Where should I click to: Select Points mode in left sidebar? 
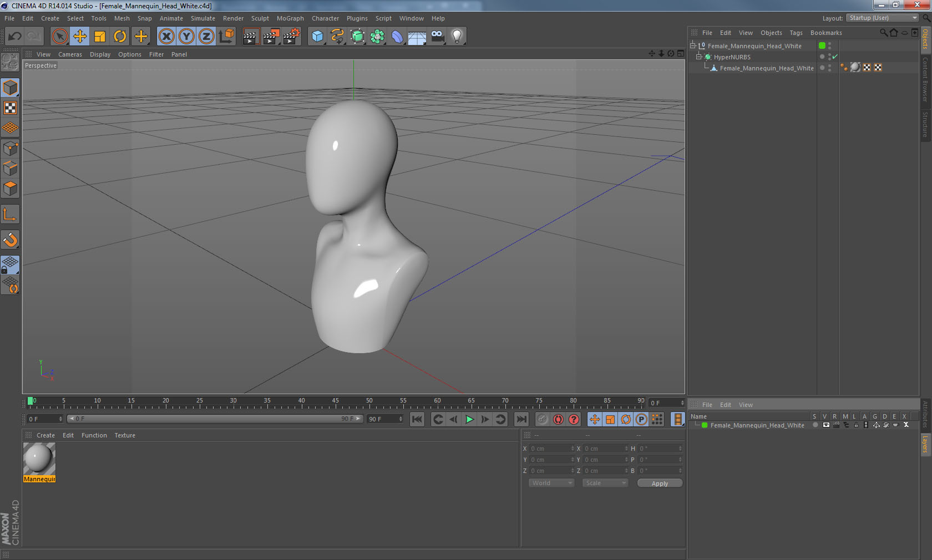tap(10, 148)
